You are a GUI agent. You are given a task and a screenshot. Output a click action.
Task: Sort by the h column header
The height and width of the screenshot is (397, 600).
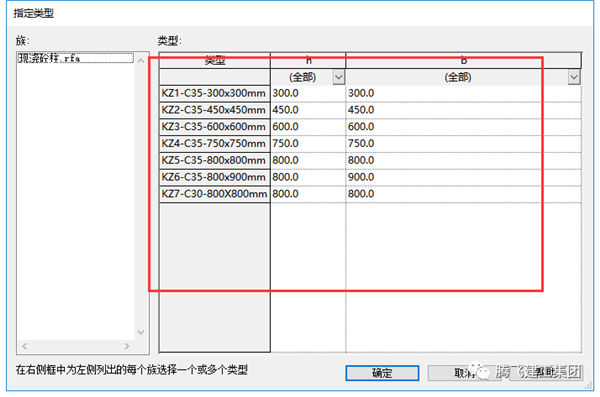pos(308,60)
